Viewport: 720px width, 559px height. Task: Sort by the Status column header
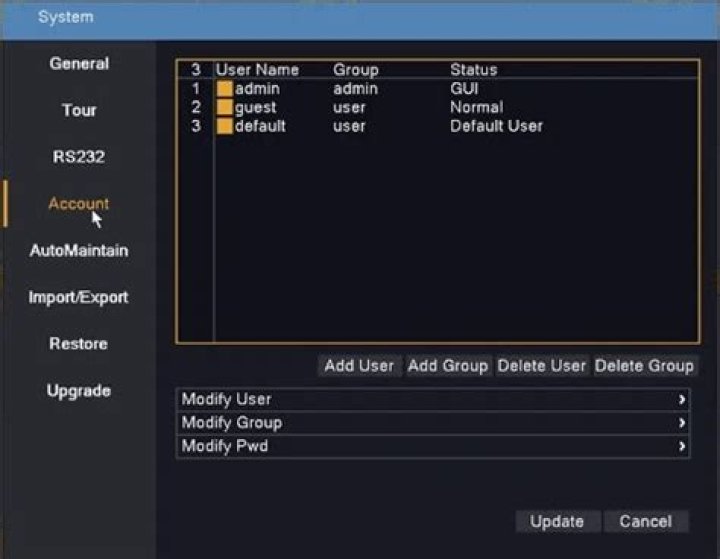pyautogui.click(x=473, y=70)
